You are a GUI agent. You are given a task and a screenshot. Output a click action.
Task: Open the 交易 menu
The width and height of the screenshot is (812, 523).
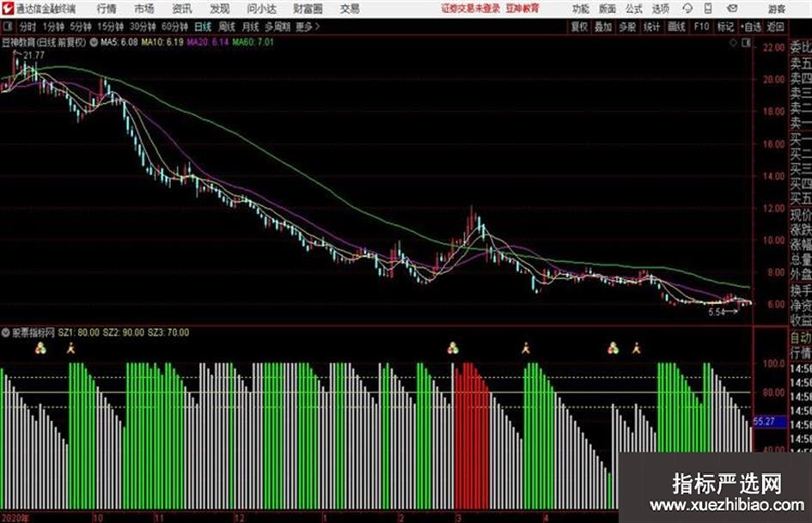click(350, 9)
